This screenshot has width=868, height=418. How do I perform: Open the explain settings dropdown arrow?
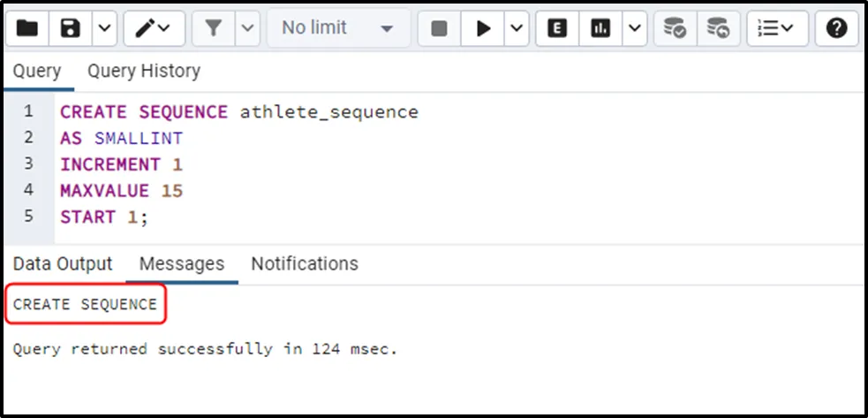click(635, 29)
